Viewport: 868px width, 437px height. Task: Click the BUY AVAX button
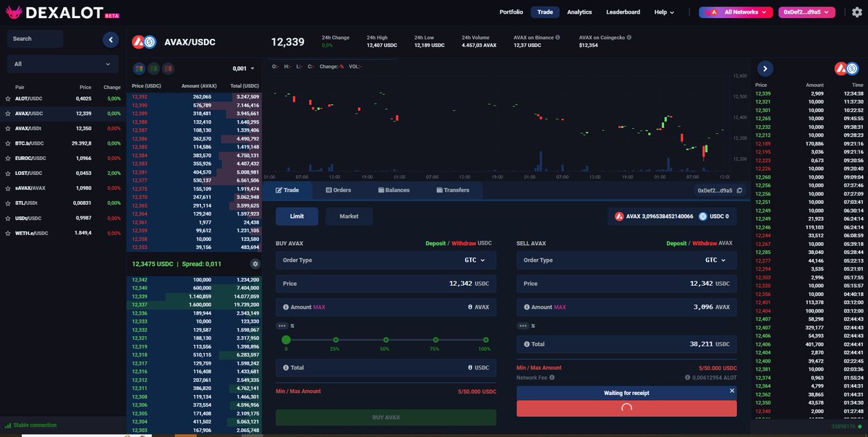386,417
